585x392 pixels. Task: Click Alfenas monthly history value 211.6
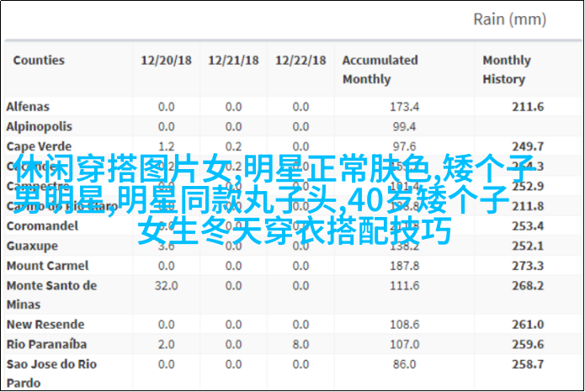point(528,107)
